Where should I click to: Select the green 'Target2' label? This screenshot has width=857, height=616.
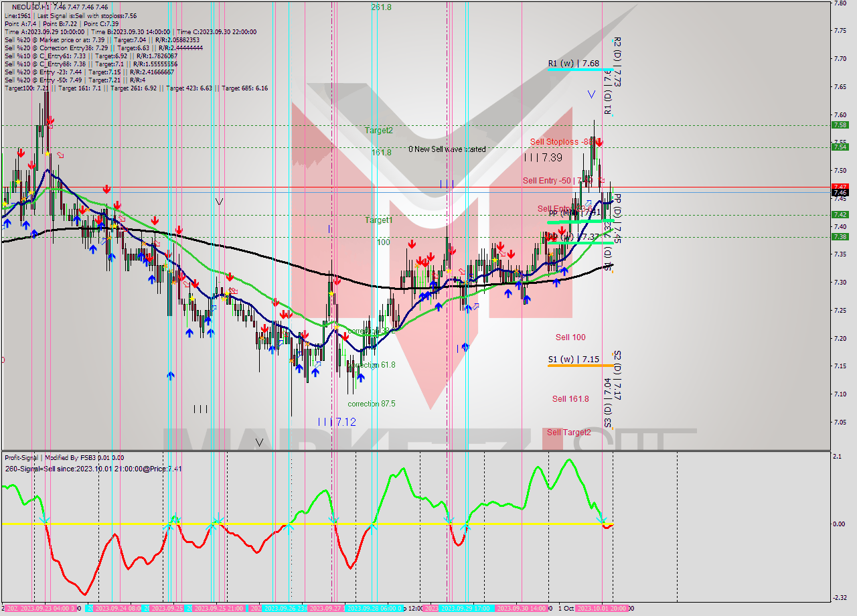click(379, 130)
